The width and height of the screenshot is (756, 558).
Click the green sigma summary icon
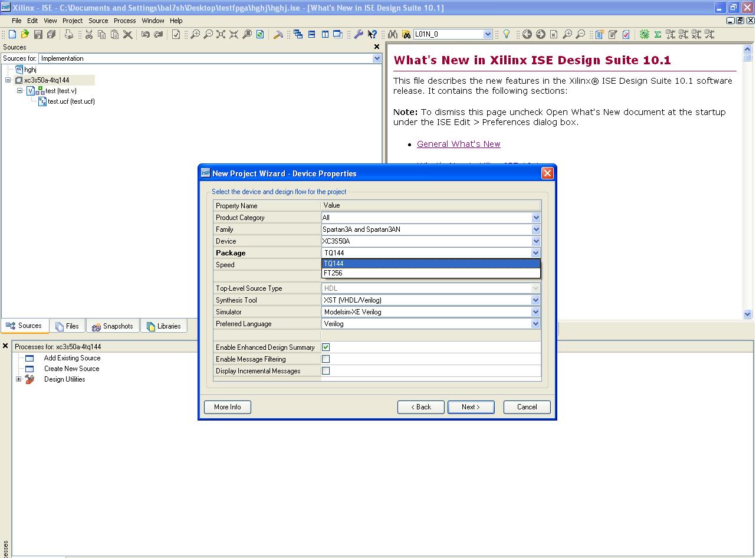658,34
